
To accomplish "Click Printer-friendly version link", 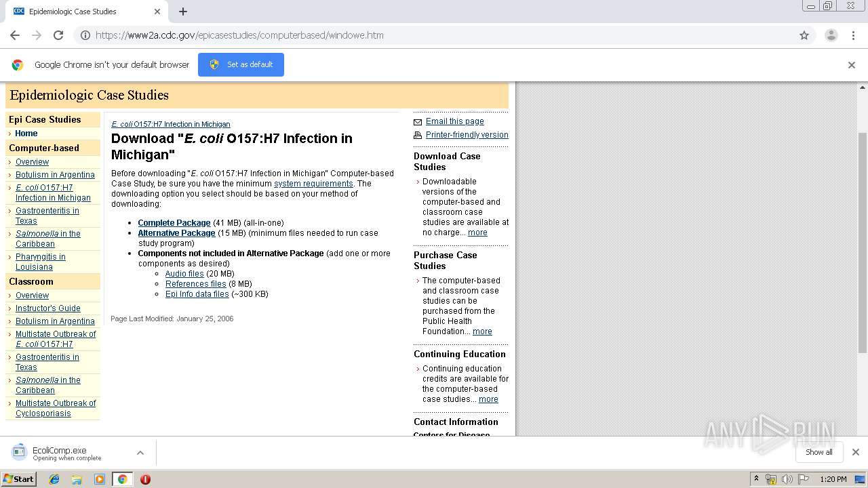I will click(x=467, y=135).
